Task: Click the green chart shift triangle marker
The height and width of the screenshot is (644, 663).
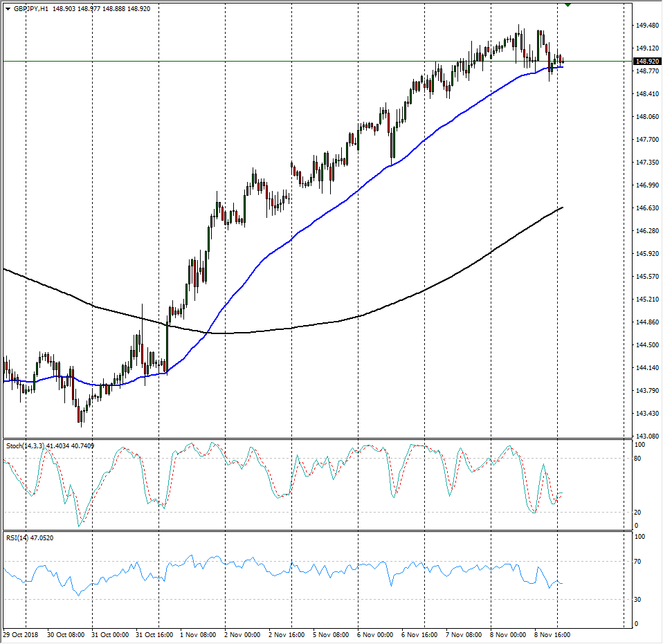Action: [568, 5]
